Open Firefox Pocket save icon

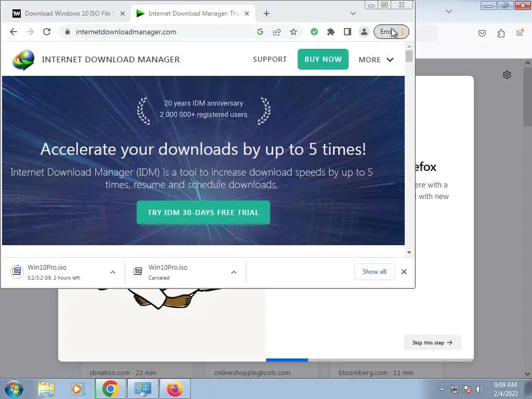pos(482,33)
